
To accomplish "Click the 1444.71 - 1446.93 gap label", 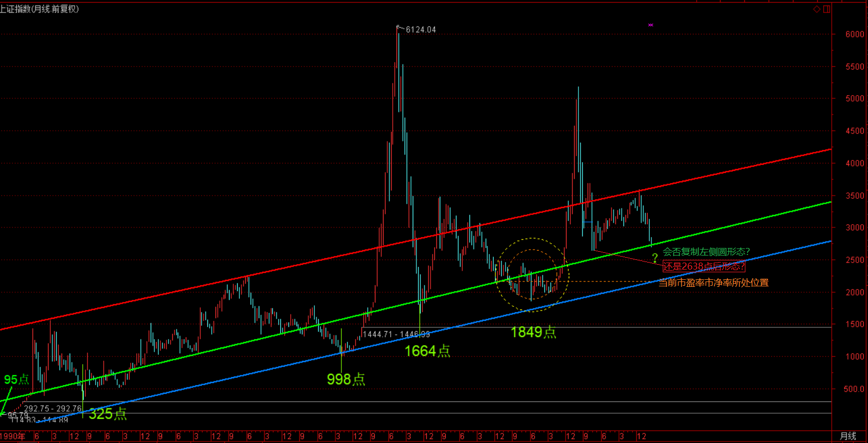I will point(396,334).
